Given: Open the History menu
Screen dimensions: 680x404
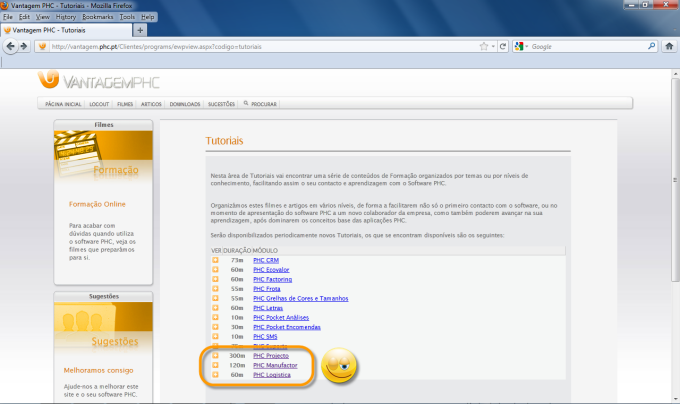Looking at the screenshot, I should pyautogui.click(x=65, y=17).
